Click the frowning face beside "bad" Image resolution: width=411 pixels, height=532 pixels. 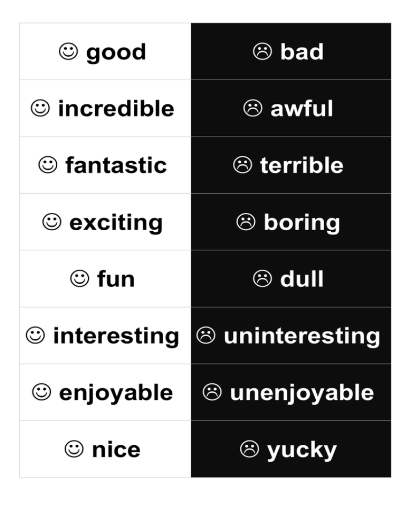(262, 52)
